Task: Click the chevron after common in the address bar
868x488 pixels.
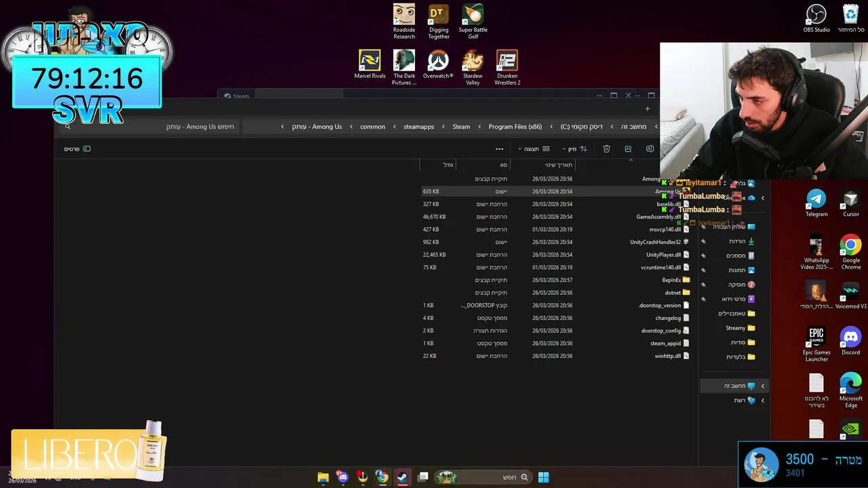Action: [351, 127]
